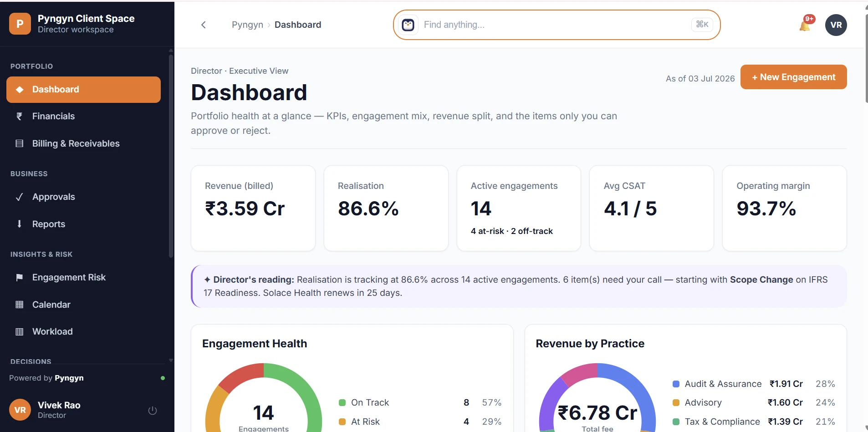Viewport: 868px width, 432px height.
Task: Open the Realisation KPI card
Action: (x=386, y=208)
